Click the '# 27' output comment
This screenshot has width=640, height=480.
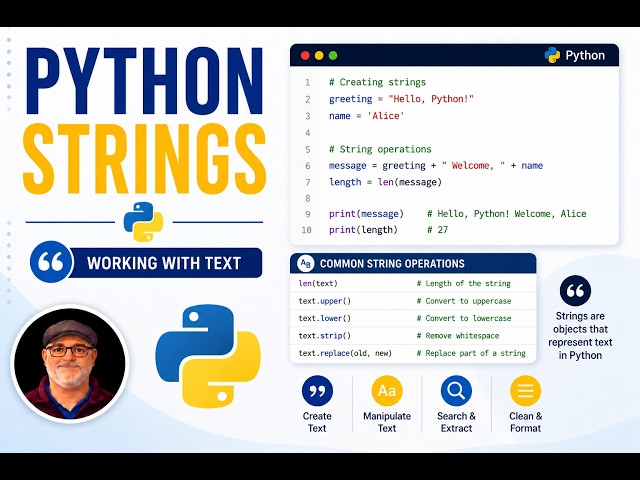click(x=438, y=230)
